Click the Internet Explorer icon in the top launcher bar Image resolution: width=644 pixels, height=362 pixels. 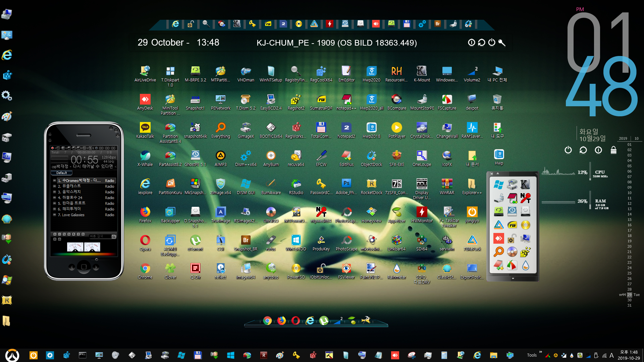coord(175,24)
